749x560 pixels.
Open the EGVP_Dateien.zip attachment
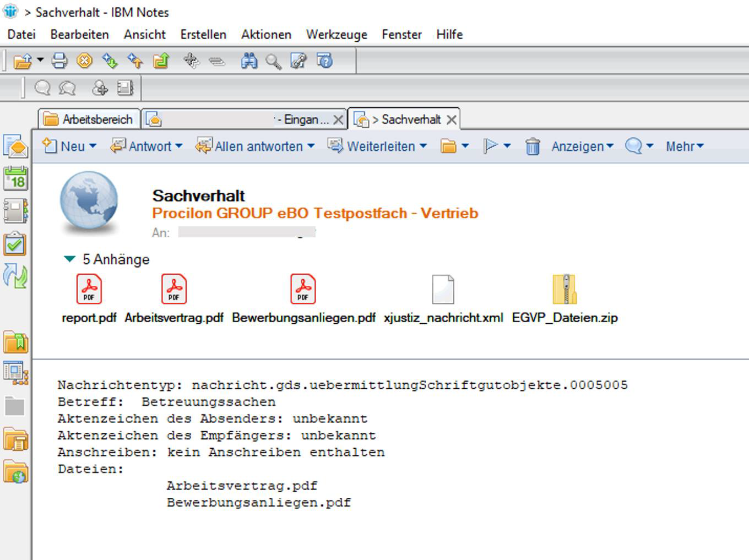tap(565, 290)
